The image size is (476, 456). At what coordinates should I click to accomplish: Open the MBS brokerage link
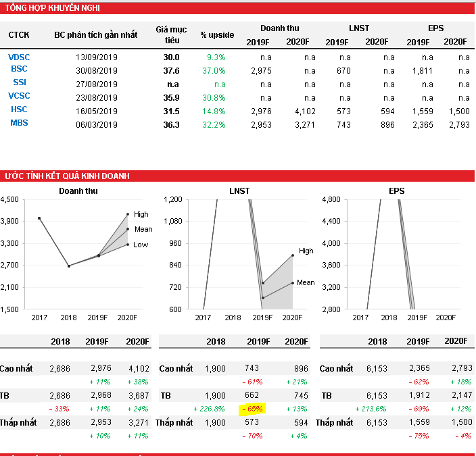tap(19, 123)
